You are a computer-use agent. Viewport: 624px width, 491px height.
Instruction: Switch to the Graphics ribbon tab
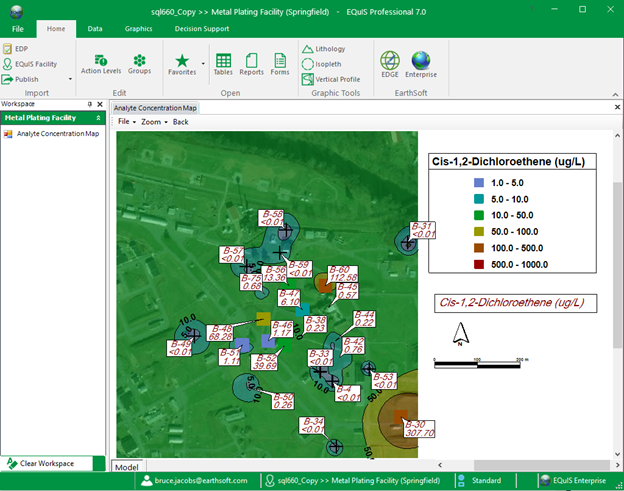coord(138,29)
